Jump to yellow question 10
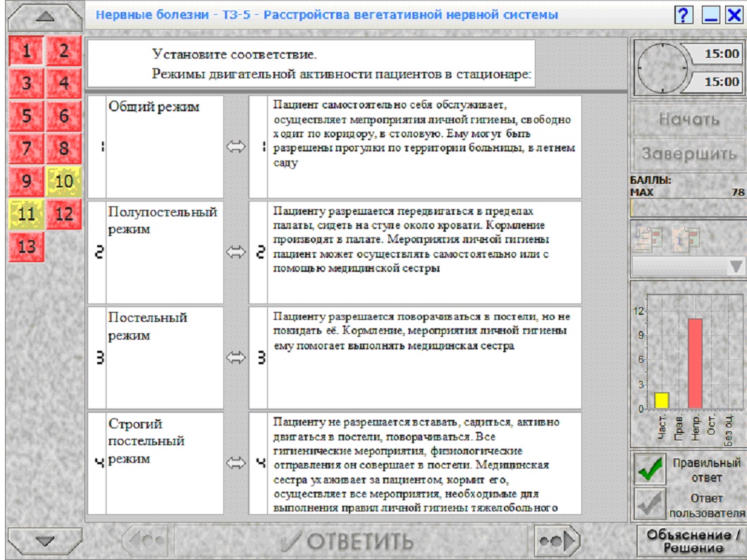This screenshot has height=560, width=747. coord(64,181)
